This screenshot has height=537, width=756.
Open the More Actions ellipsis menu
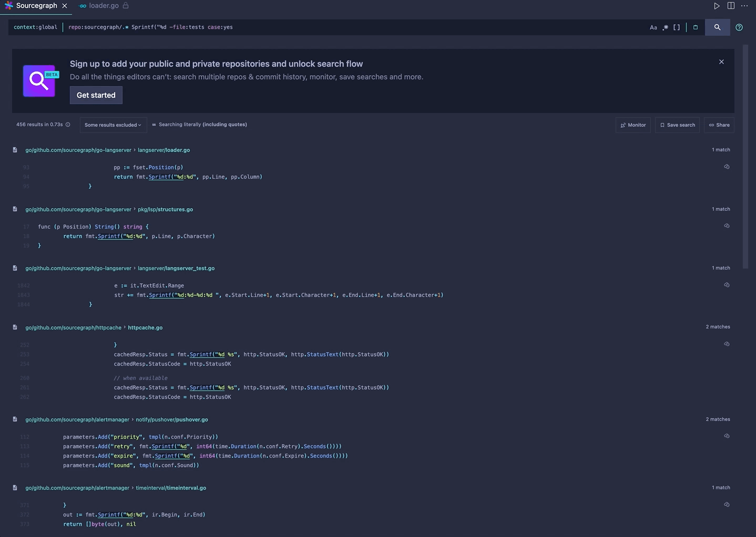tap(744, 6)
